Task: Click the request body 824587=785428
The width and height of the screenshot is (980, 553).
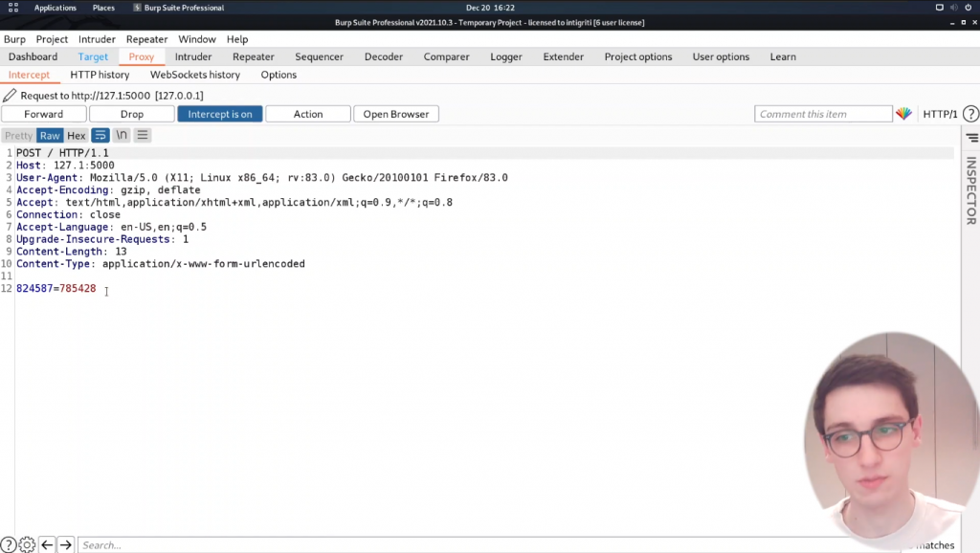Action: tap(56, 288)
